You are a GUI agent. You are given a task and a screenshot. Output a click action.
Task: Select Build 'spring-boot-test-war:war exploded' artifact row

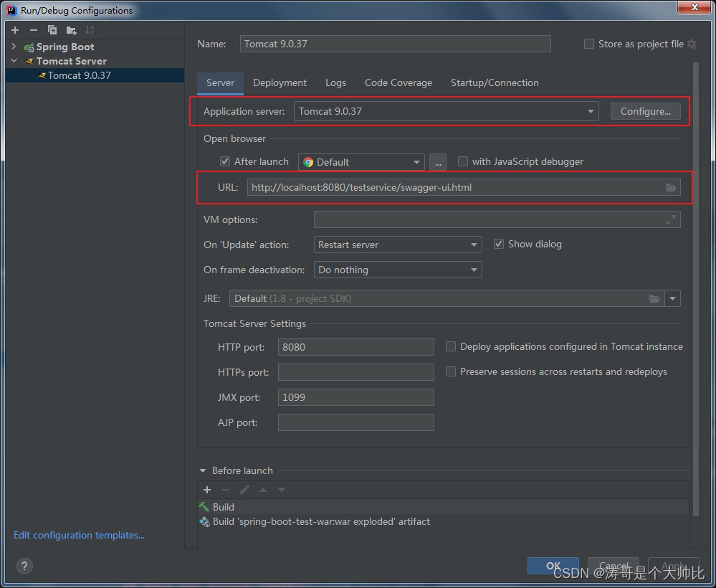(443, 522)
